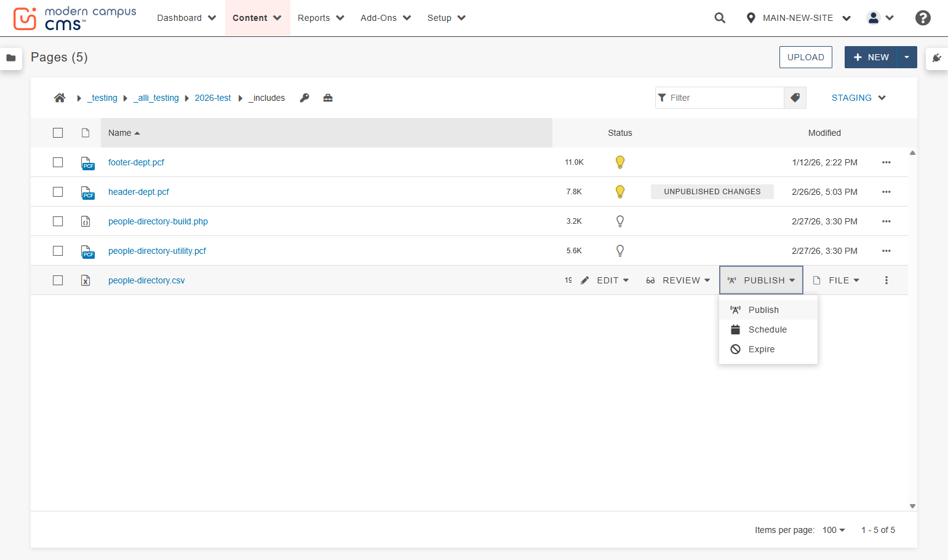Open the gadgets plug icon sidebar
Image resolution: width=948 pixels, height=560 pixels.
[937, 58]
